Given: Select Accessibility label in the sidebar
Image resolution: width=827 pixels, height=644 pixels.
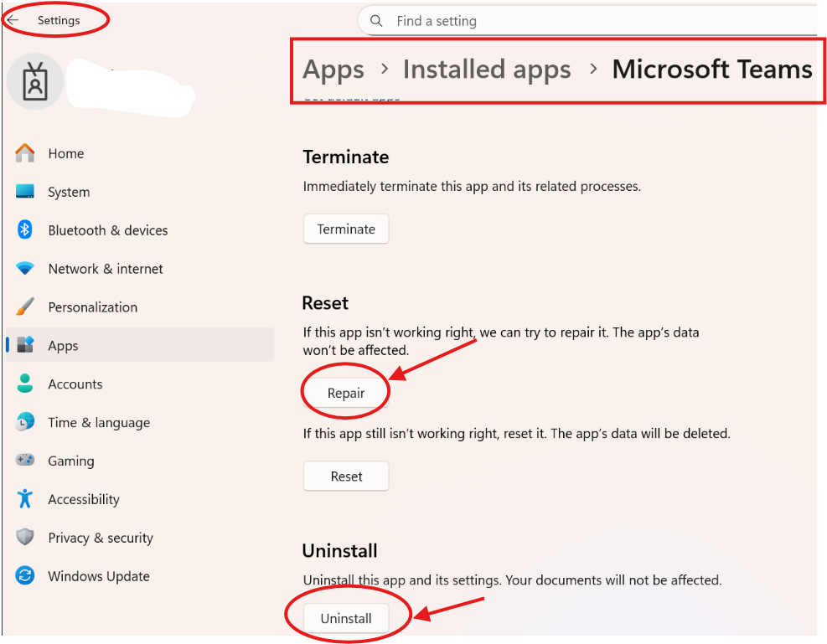Looking at the screenshot, I should 84,500.
